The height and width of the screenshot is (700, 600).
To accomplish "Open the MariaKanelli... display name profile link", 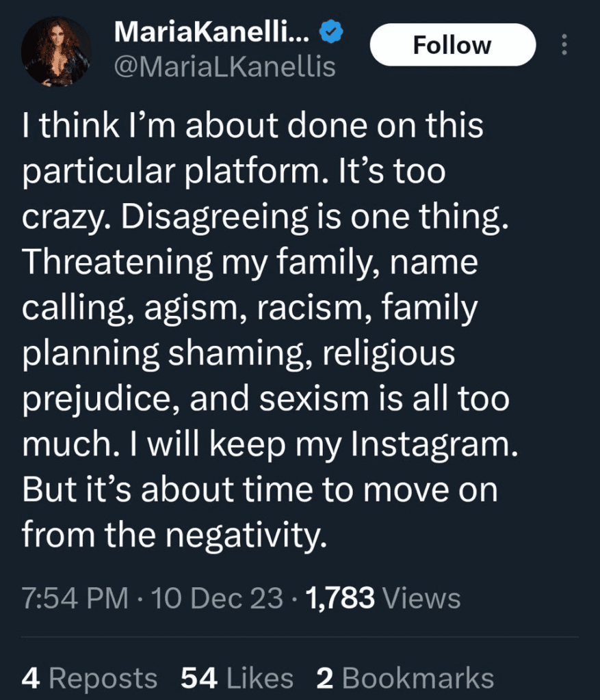I will (215, 31).
